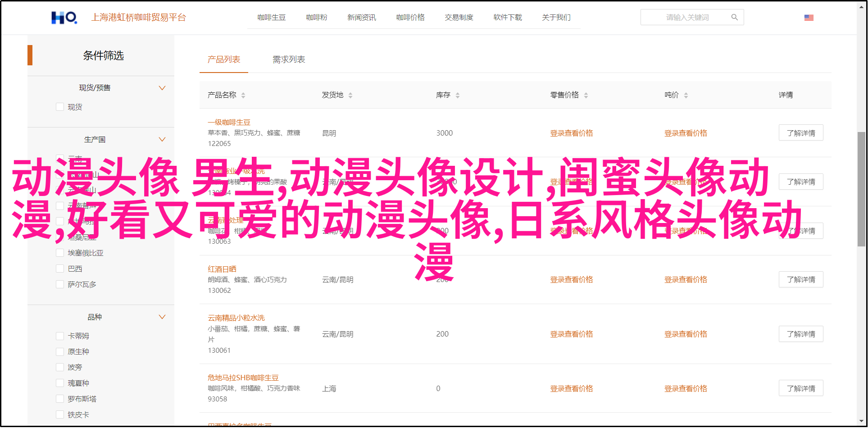Click ton-price 登录查看价格 for 红酒日晒
This screenshot has height=428, width=868.
[686, 280]
